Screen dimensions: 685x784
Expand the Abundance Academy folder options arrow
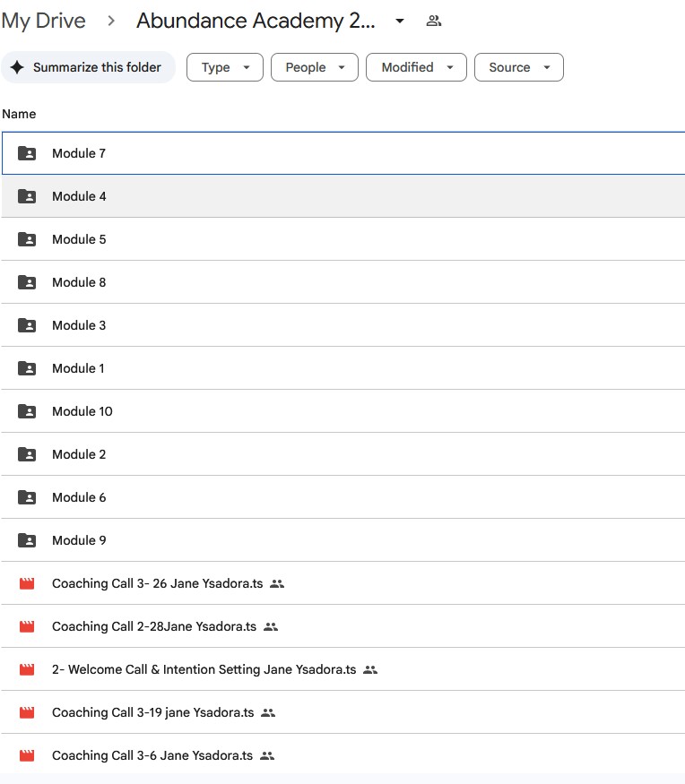tap(400, 21)
